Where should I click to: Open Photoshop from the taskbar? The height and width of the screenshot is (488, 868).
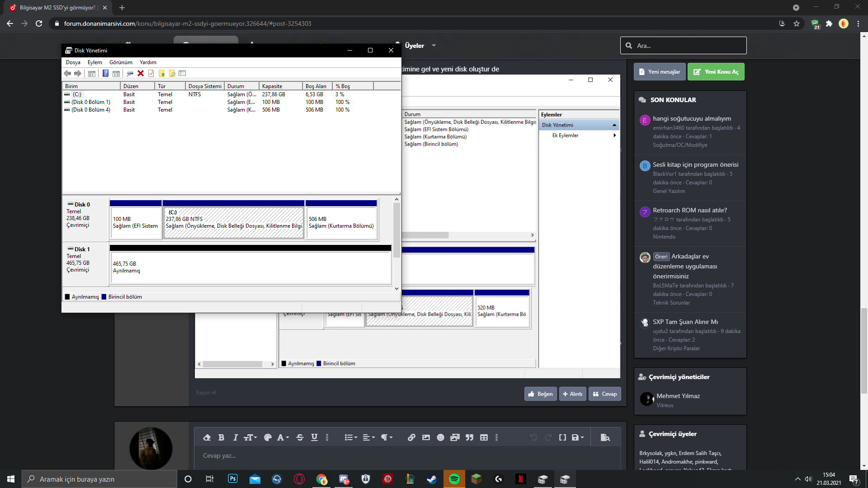point(233,479)
